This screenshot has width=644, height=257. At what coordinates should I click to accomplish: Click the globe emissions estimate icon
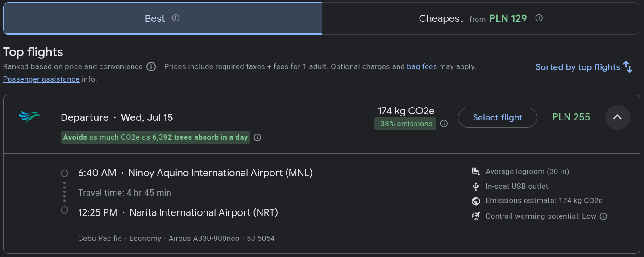(476, 201)
